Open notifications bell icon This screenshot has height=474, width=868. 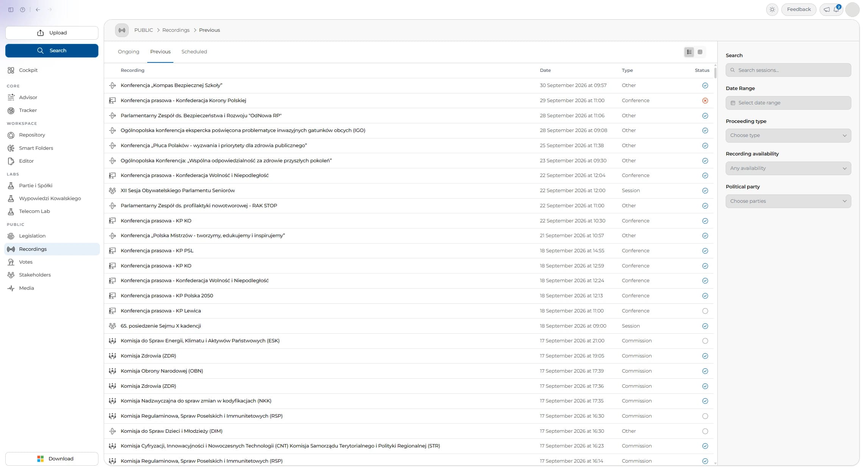point(836,9)
